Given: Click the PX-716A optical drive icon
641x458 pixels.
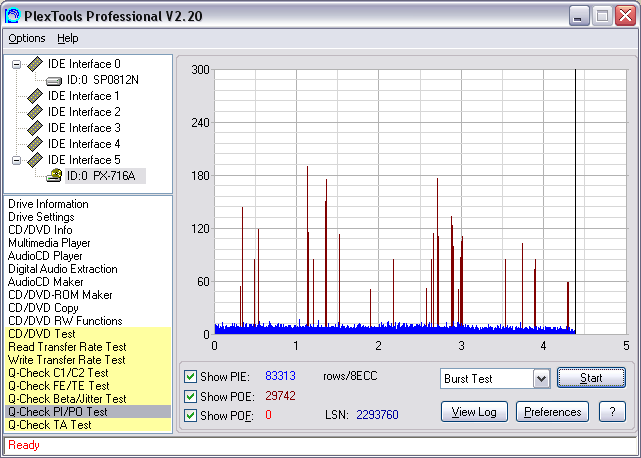Looking at the screenshot, I should click(x=54, y=176).
